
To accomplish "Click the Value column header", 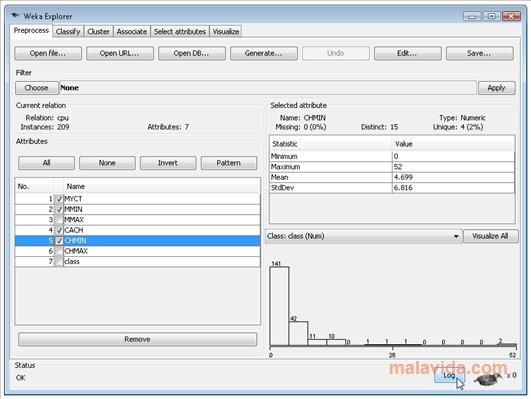I will pos(453,144).
